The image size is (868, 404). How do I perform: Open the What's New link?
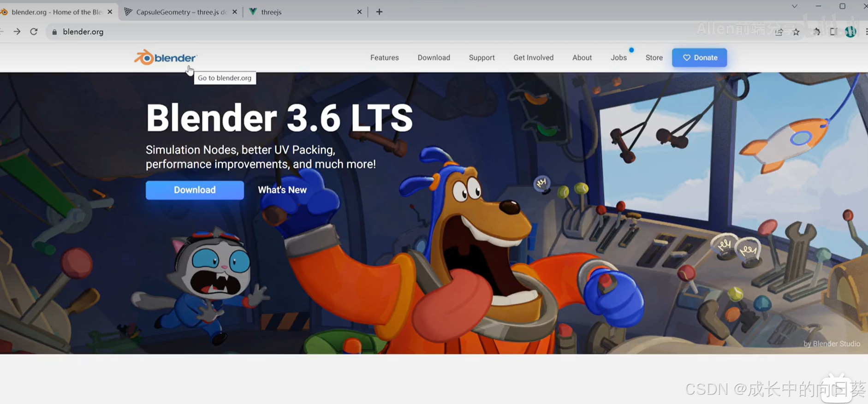coord(282,190)
